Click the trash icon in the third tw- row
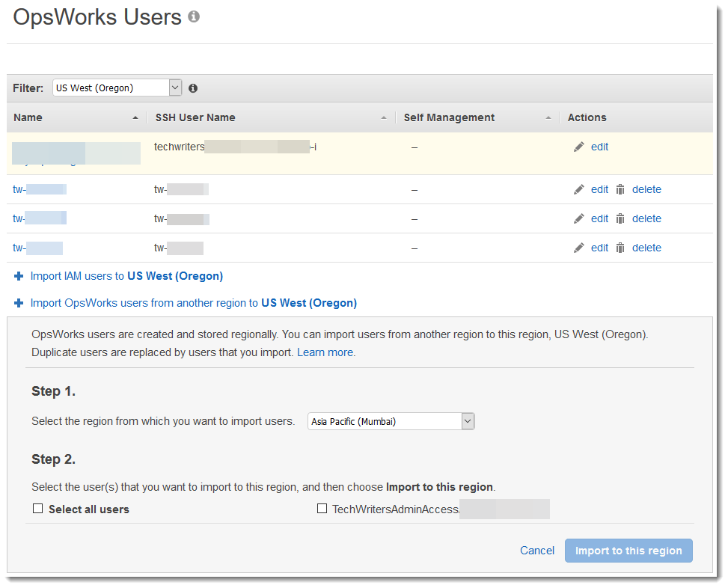Image resolution: width=728 pixels, height=588 pixels. [x=620, y=248]
